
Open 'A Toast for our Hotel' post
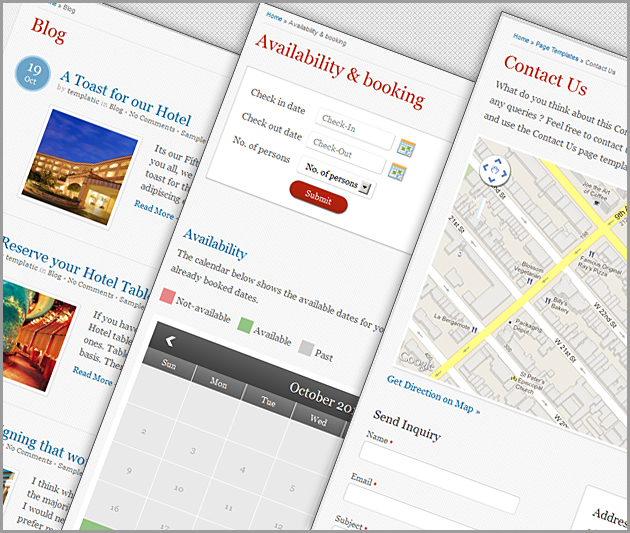(125, 98)
